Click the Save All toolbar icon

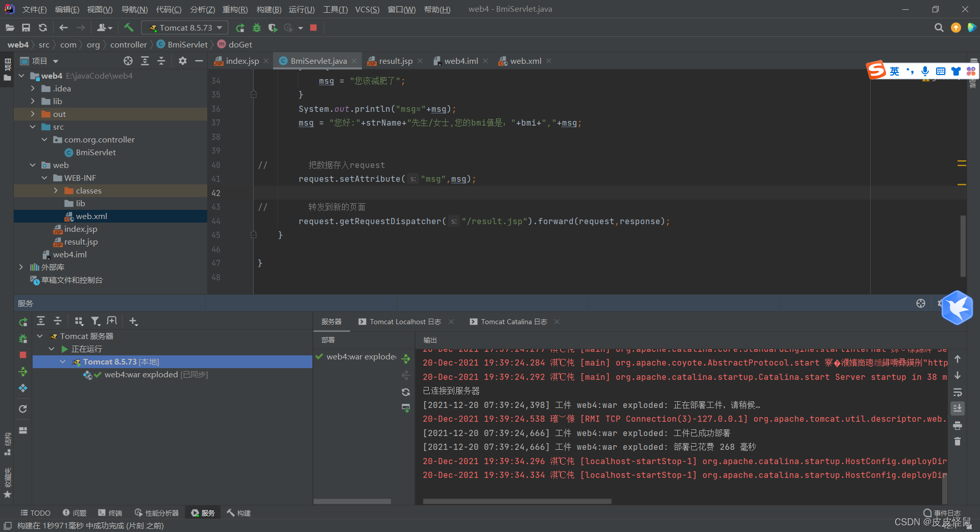coord(26,28)
